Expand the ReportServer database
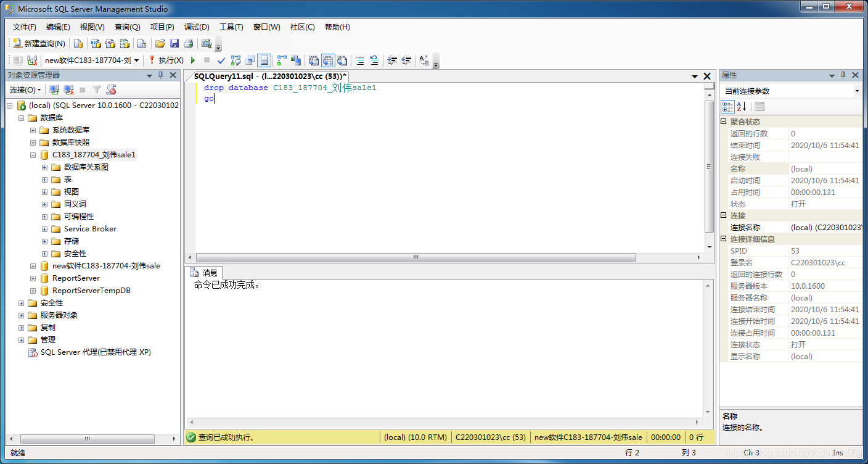Image resolution: width=868 pixels, height=464 pixels. pos(33,278)
